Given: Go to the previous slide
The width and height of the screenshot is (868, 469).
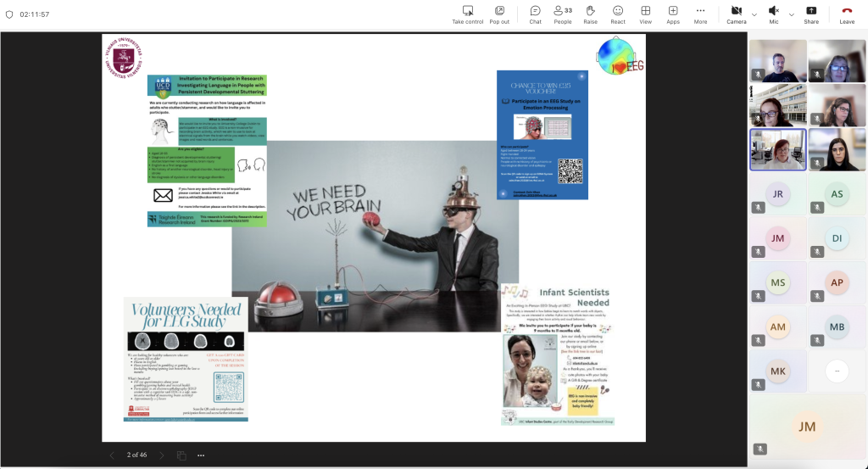Looking at the screenshot, I should coord(112,455).
